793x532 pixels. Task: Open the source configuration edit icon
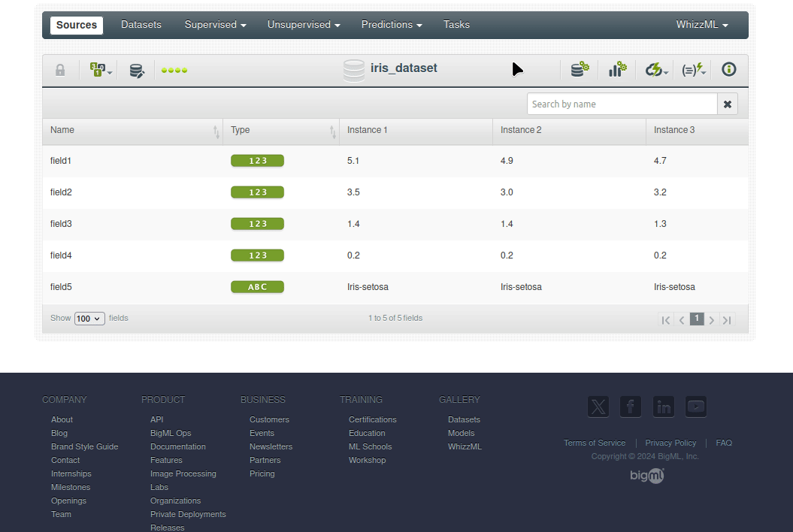pos(137,71)
